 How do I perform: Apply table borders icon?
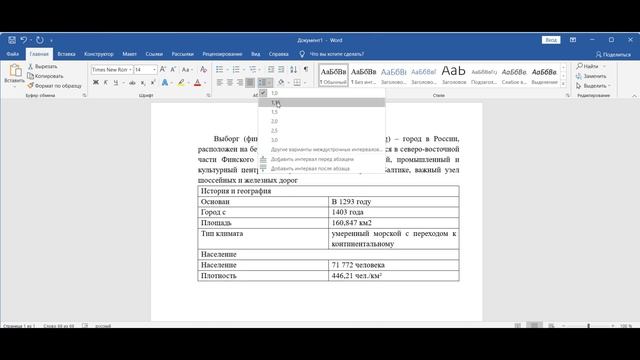(x=297, y=83)
